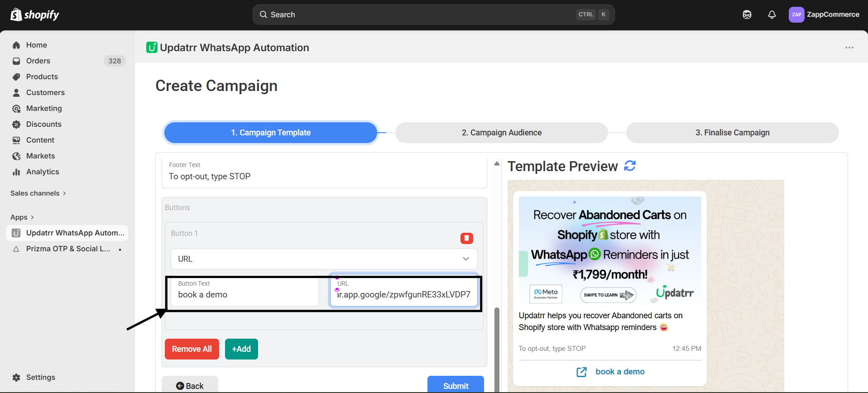Open the button type URL dropdown
The image size is (868, 393).
click(x=324, y=259)
